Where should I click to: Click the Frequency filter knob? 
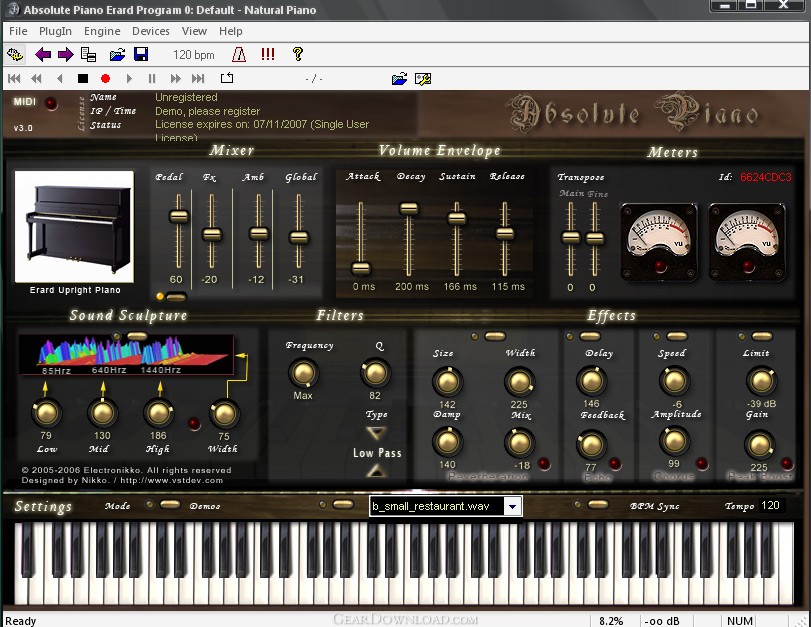(303, 373)
